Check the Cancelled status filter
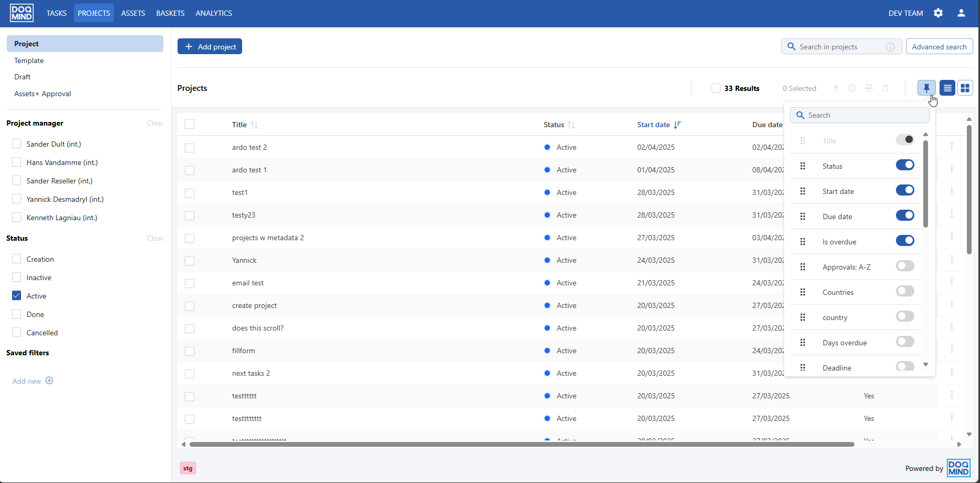Image resolution: width=980 pixels, height=483 pixels. pos(17,332)
